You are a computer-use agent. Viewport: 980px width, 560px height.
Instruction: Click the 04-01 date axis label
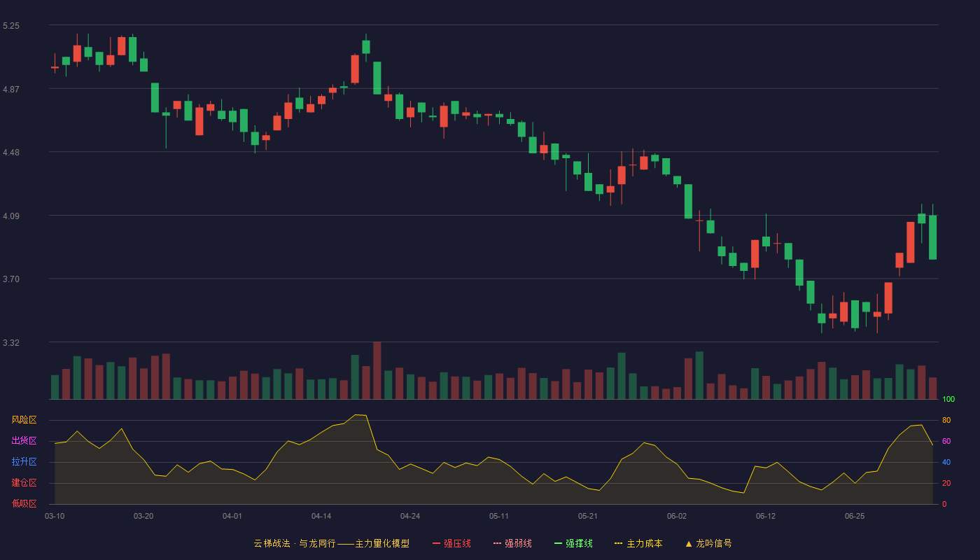coord(232,516)
